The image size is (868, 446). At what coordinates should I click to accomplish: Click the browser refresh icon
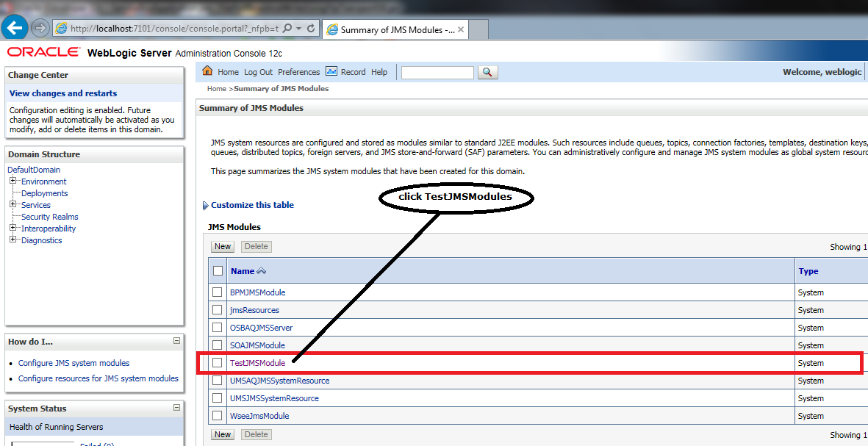click(x=311, y=29)
